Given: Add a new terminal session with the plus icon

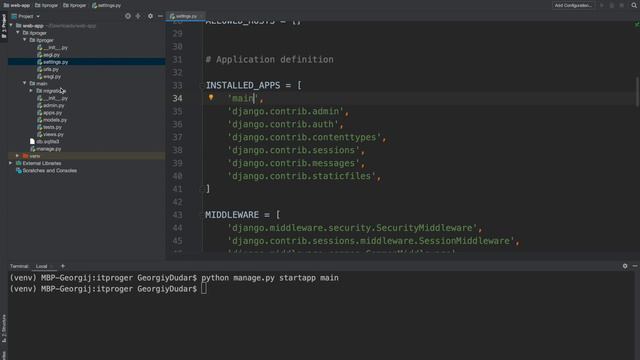Looking at the screenshot, I should [63, 266].
